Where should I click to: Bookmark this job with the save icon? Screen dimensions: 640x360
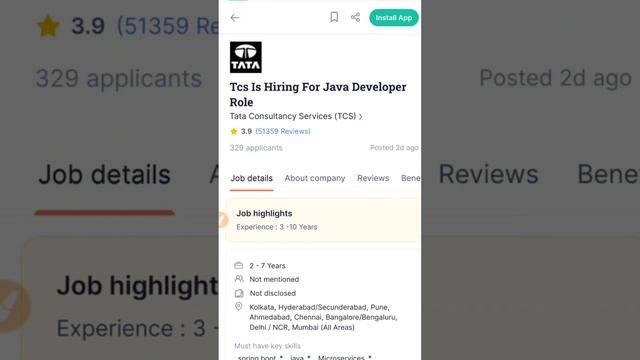click(334, 17)
